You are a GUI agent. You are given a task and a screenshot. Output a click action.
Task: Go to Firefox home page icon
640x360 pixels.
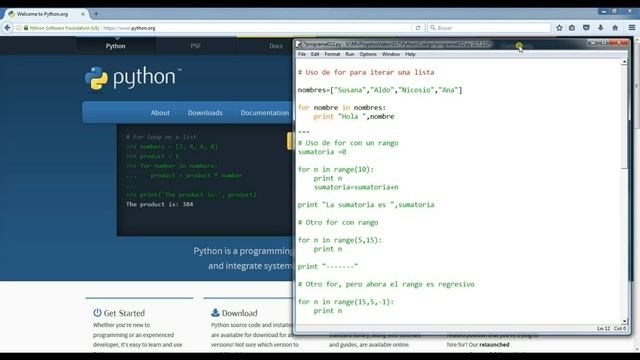point(615,28)
